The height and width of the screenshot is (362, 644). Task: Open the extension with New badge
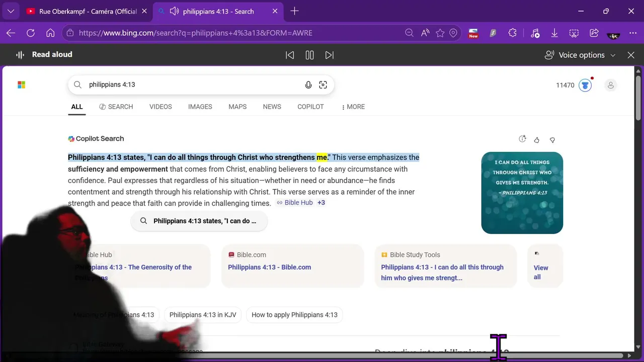pyautogui.click(x=473, y=33)
